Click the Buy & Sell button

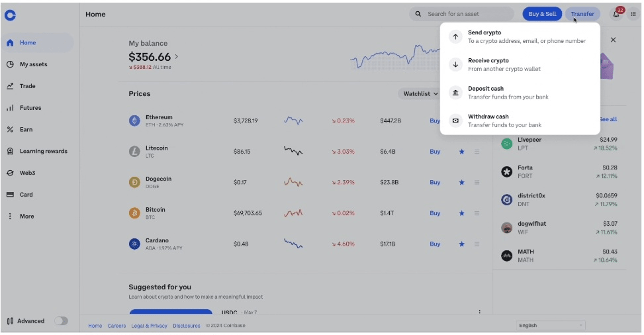point(542,14)
